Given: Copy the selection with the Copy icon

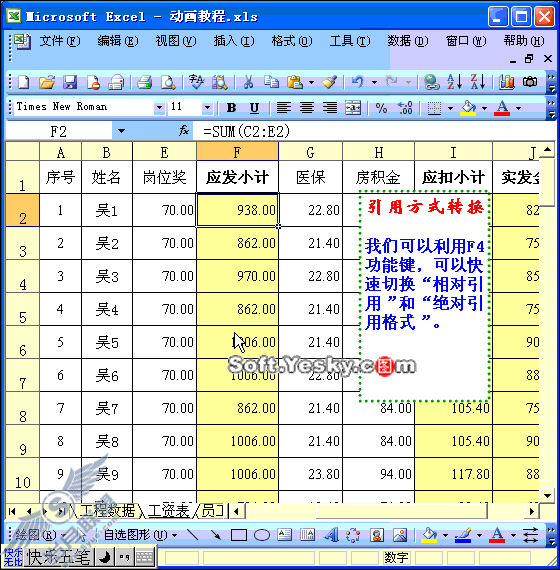Looking at the screenshot, I should 271,82.
